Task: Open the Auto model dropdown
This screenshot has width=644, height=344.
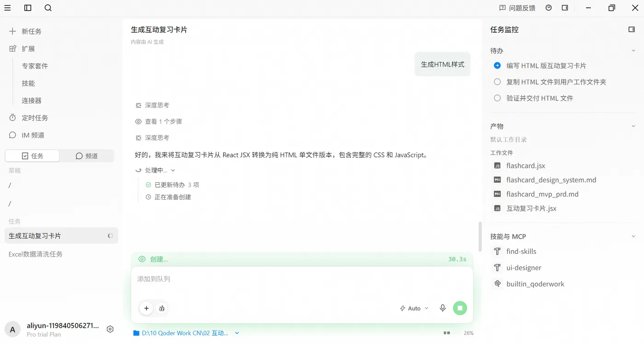Action: coord(414,308)
